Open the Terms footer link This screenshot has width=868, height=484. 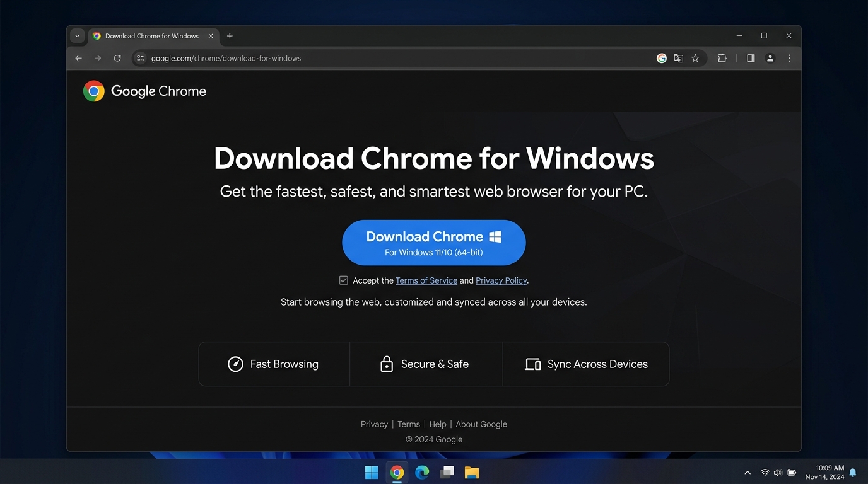409,424
